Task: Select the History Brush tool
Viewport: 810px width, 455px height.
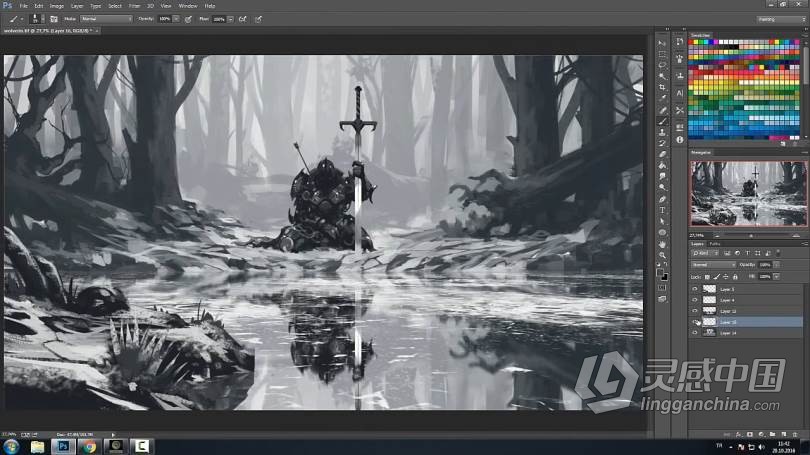Action: click(662, 143)
